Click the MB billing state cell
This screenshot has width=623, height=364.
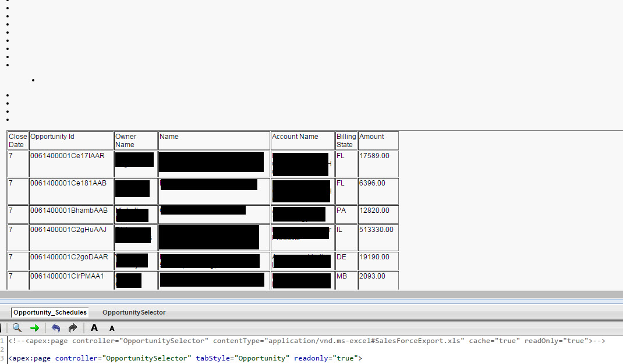pos(346,280)
